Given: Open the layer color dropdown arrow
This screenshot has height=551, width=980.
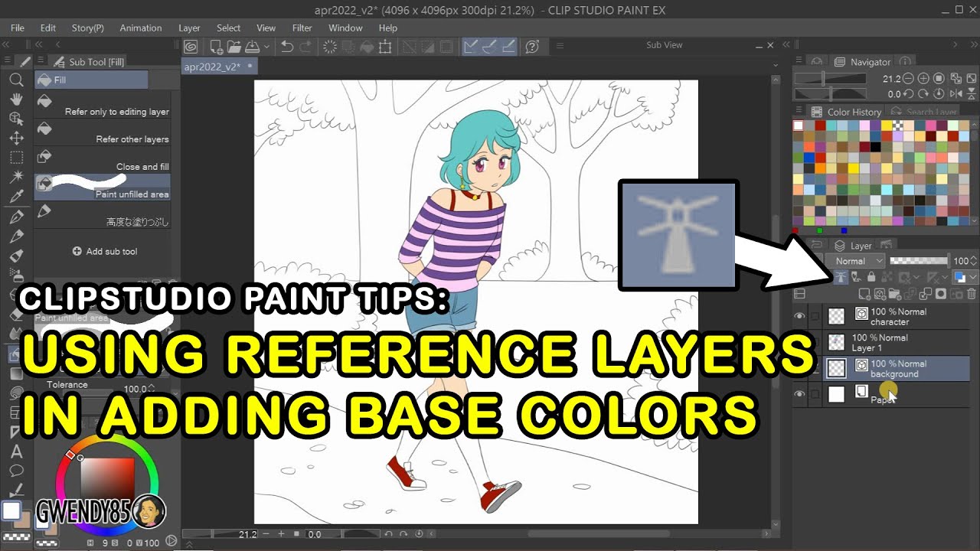Looking at the screenshot, I should tap(973, 277).
